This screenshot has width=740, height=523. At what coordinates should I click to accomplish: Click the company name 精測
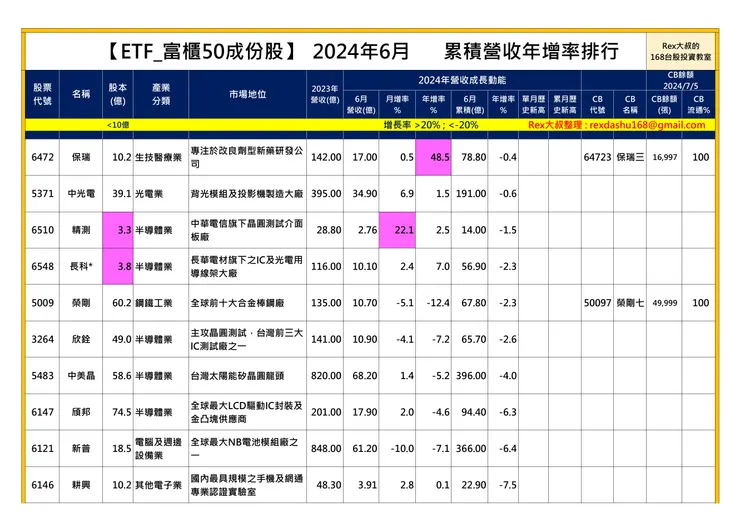[x=81, y=230]
